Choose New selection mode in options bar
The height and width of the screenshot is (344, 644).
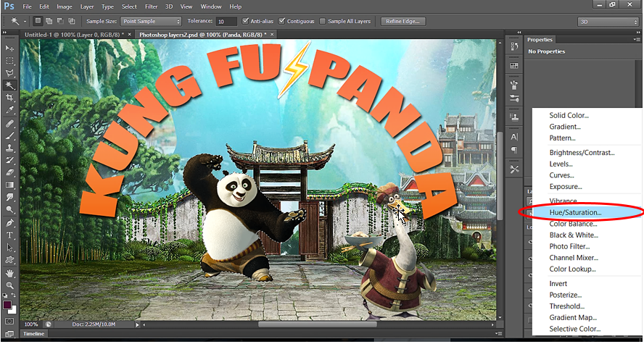tap(38, 21)
